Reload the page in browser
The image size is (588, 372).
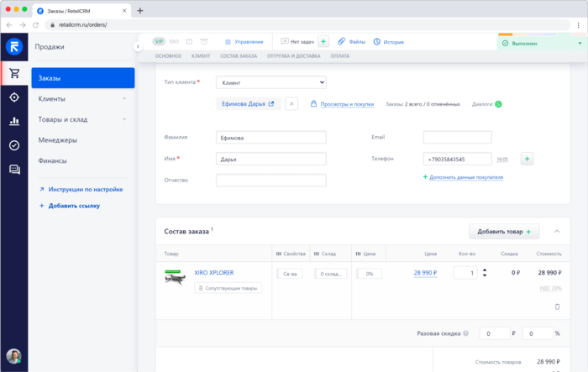tap(35, 24)
